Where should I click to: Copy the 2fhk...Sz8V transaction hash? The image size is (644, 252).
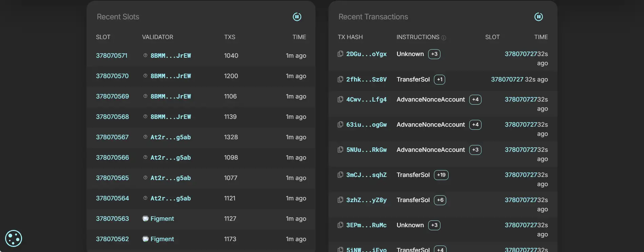pyautogui.click(x=340, y=79)
